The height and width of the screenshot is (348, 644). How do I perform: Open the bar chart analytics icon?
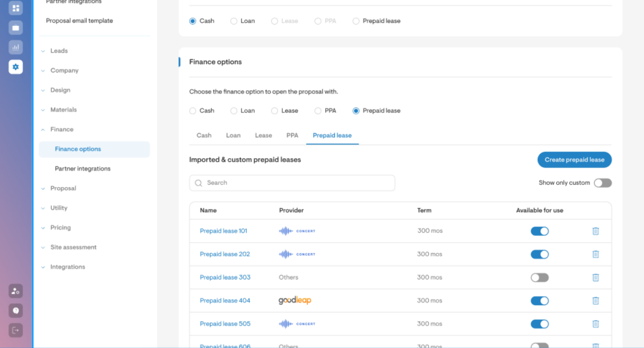coord(16,47)
